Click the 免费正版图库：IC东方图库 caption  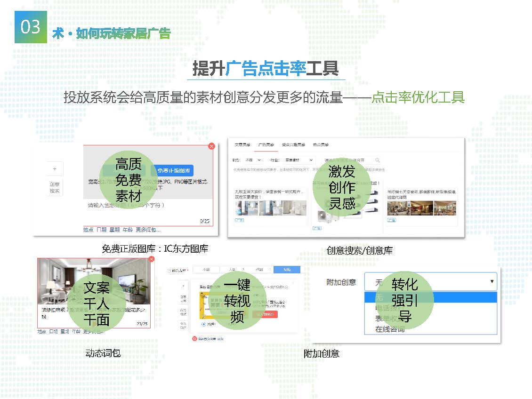click(x=155, y=248)
